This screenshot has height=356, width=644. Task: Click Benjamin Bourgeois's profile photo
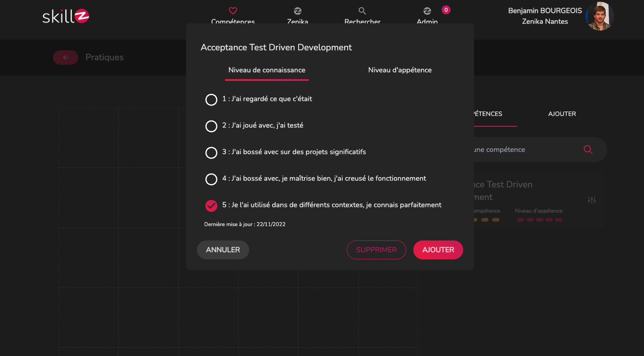tap(599, 16)
